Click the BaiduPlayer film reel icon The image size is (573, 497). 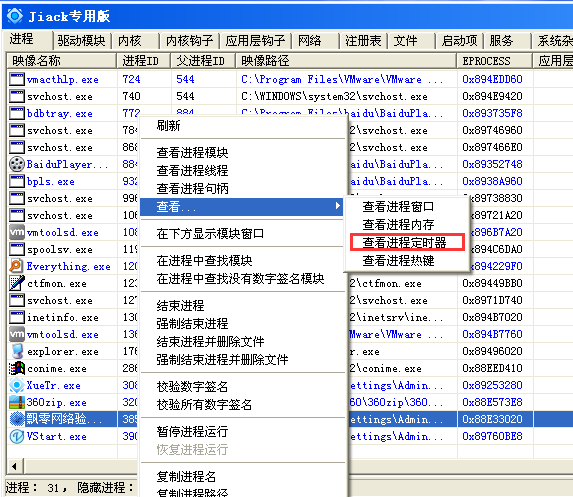[x=16, y=164]
